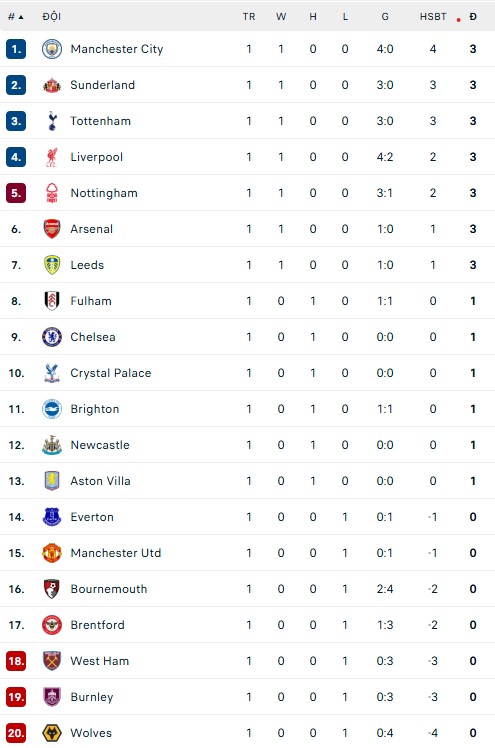
Task: Click the Sunderland club crest
Action: coord(52,85)
